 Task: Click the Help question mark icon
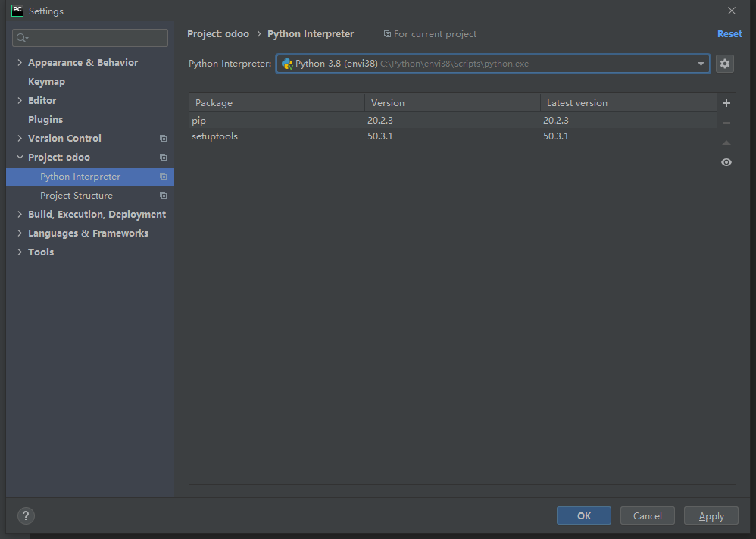25,515
